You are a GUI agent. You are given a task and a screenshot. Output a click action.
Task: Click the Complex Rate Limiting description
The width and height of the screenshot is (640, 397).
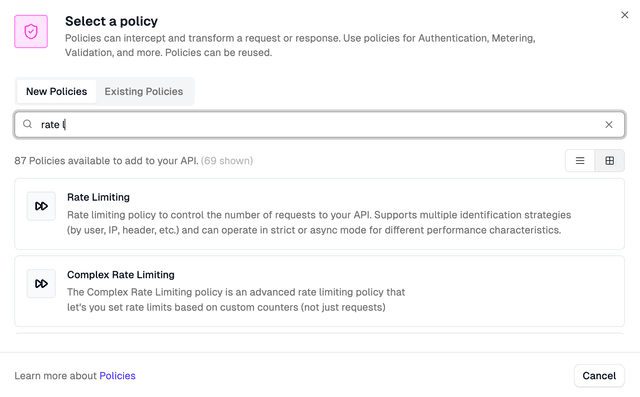point(236,299)
